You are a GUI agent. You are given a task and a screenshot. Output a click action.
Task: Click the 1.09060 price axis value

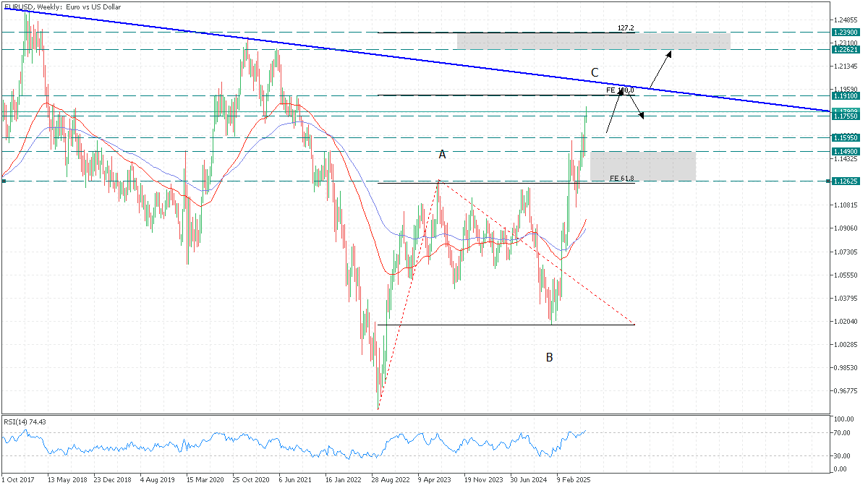pyautogui.click(x=846, y=228)
